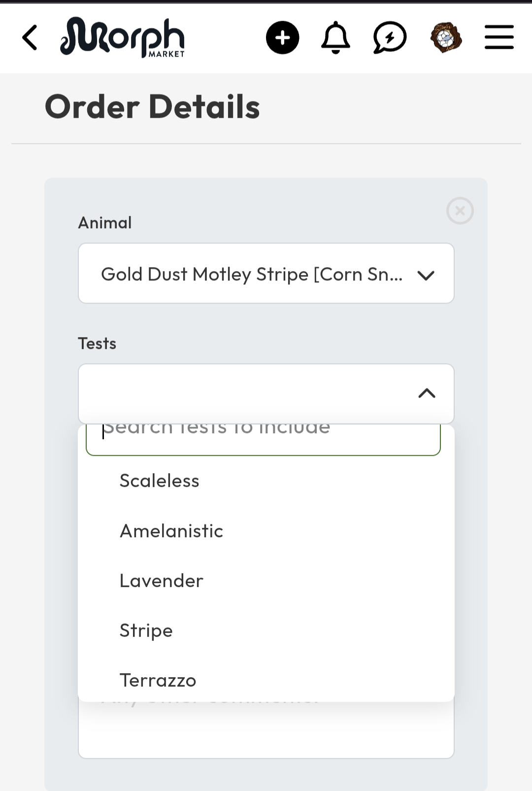Tap the black plus add icon
The height and width of the screenshot is (791, 532).
pos(282,37)
